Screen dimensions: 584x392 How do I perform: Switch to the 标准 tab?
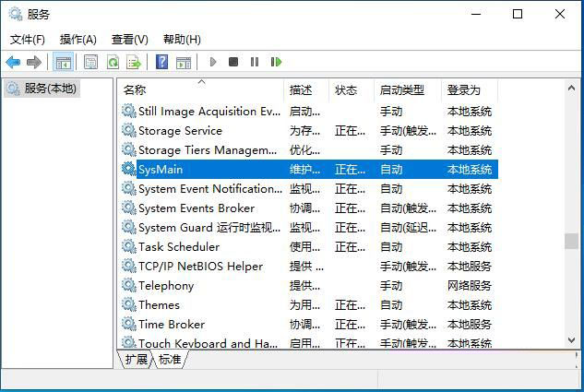170,360
